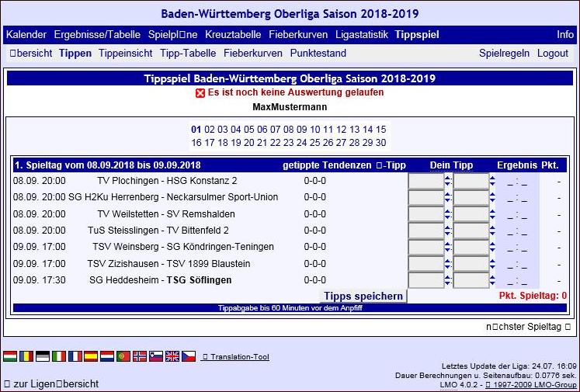The height and width of the screenshot is (392, 580).
Task: Click the Norwegian flag icon
Action: [140, 356]
